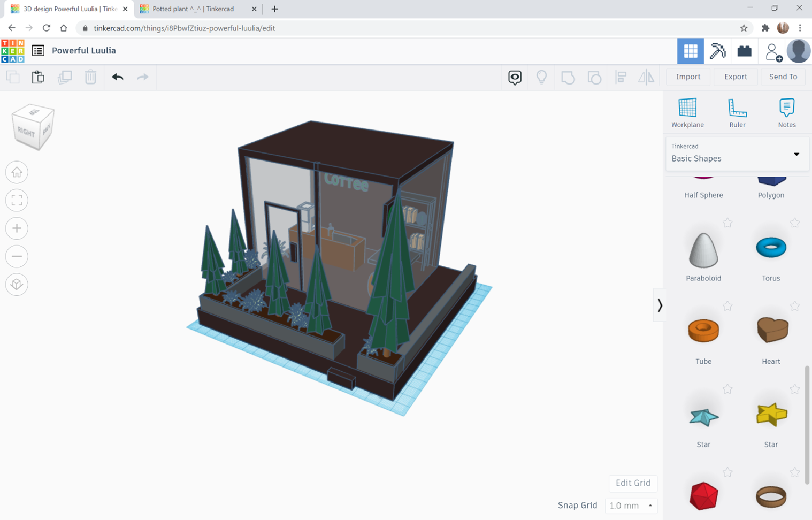
Task: Click the Align tool icon
Action: [x=621, y=77]
